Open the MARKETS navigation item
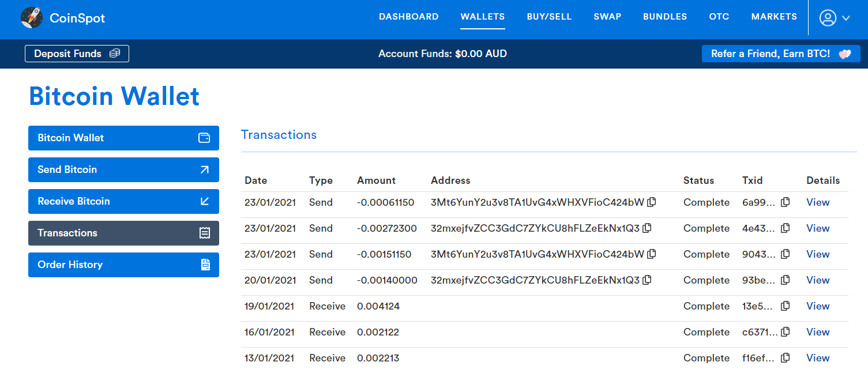The width and height of the screenshot is (868, 377). [774, 17]
